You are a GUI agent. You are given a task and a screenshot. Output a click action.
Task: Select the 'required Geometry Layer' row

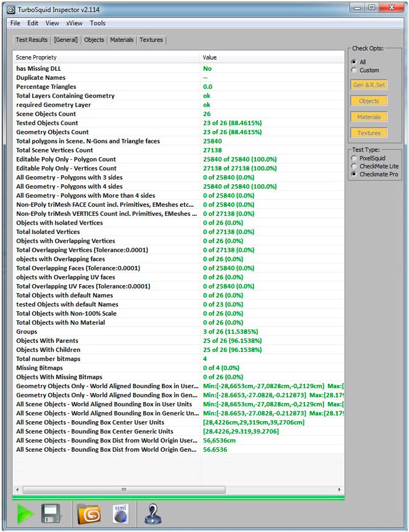tap(178, 105)
